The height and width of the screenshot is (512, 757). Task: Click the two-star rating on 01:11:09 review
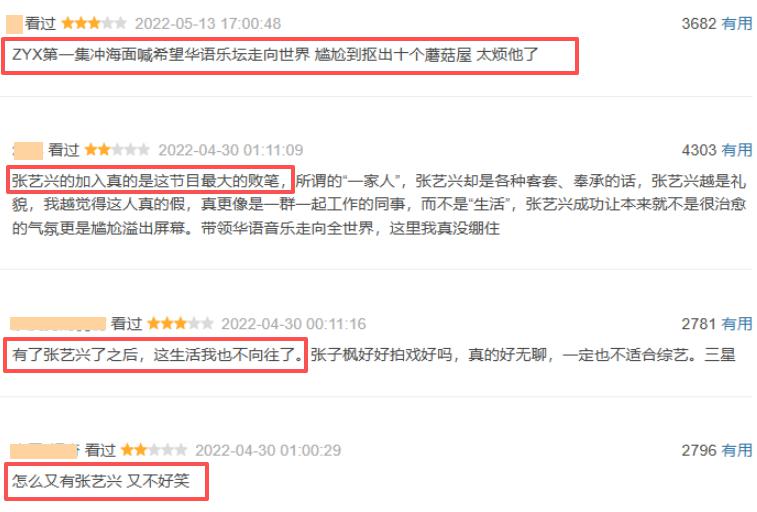pyautogui.click(x=117, y=150)
